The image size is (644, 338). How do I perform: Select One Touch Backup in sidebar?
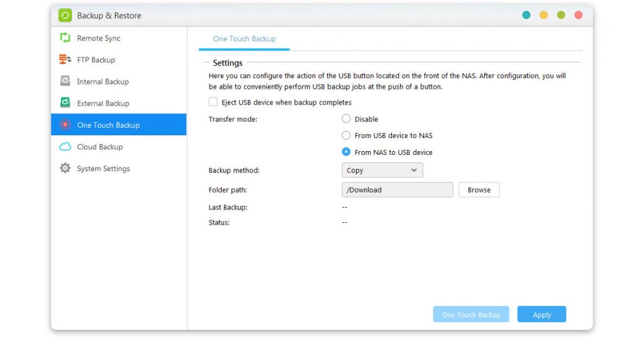coord(119,125)
